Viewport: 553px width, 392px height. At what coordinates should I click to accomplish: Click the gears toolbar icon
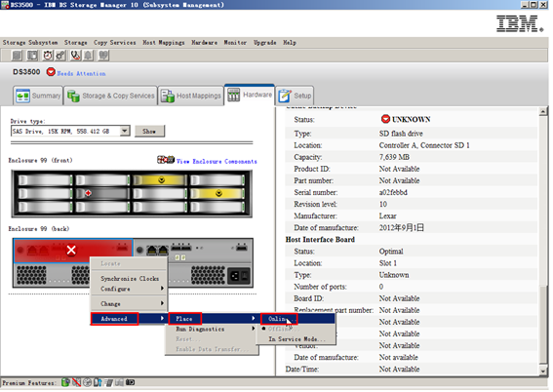60,56
